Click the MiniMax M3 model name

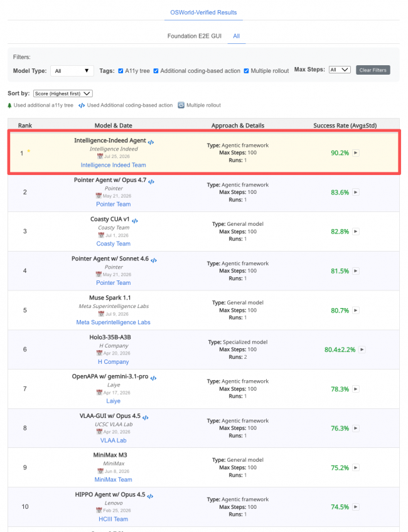point(110,455)
